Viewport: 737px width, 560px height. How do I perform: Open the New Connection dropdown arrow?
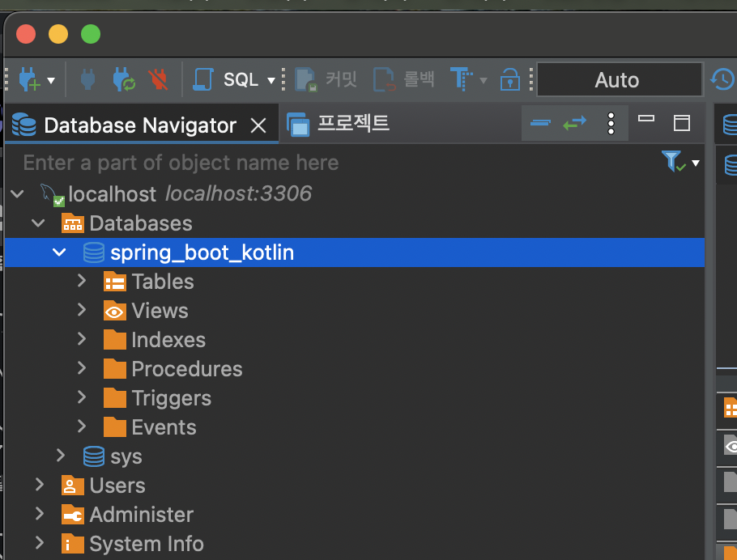click(x=51, y=80)
